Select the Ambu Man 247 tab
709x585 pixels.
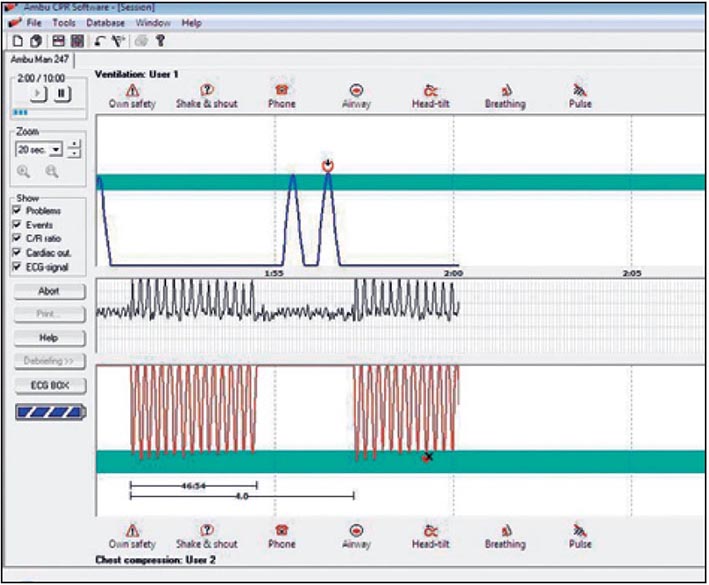click(x=40, y=59)
